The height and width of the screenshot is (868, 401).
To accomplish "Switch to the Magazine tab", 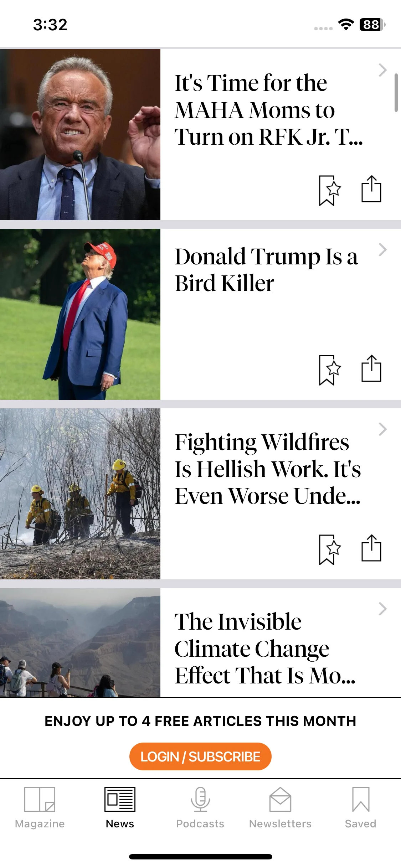I will click(40, 808).
